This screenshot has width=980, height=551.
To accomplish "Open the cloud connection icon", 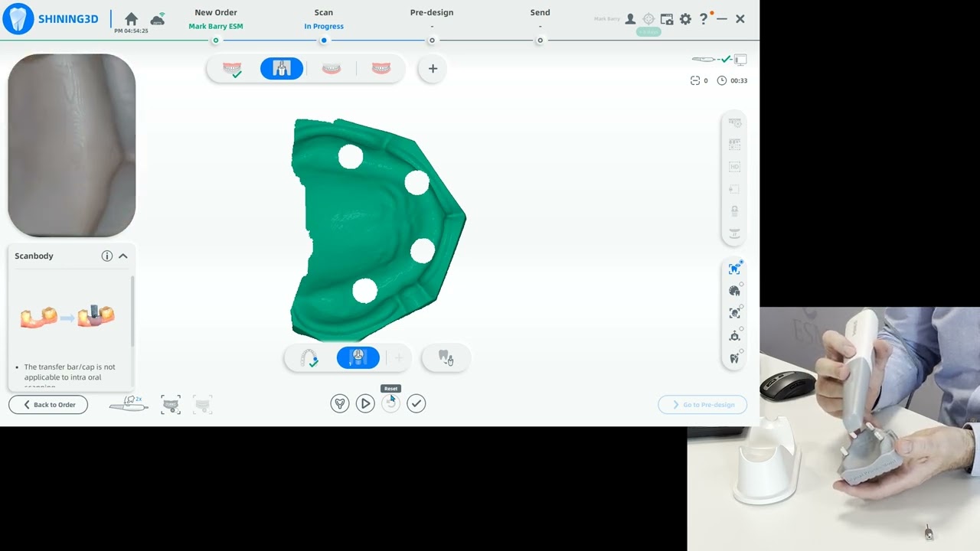I will [158, 19].
